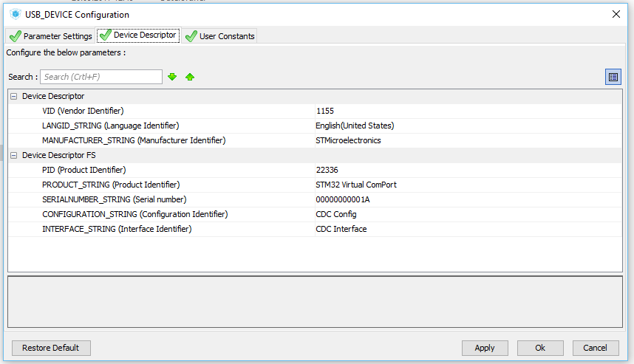This screenshot has height=364, width=634.
Task: Collapse the Device Descriptor group
Action: (14, 96)
